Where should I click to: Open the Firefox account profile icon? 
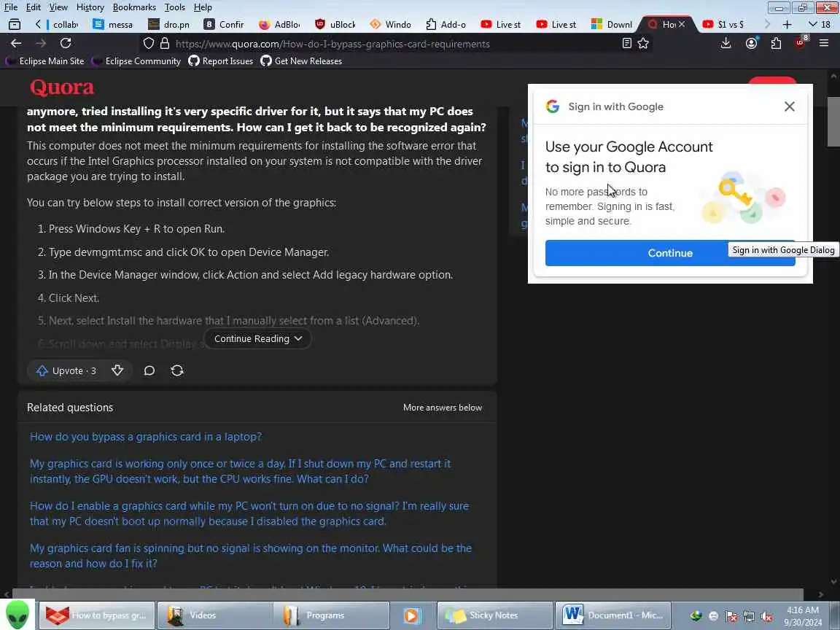[x=752, y=44]
